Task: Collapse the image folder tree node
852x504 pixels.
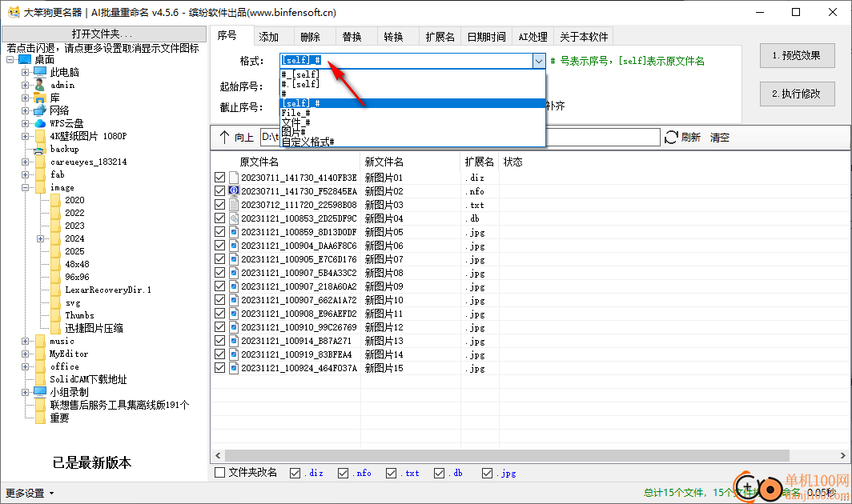Action: (x=25, y=187)
